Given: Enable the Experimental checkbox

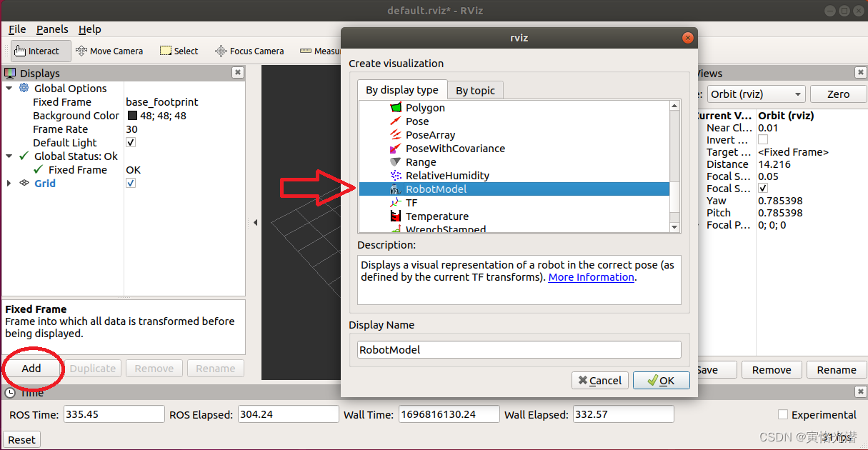Looking at the screenshot, I should point(783,414).
